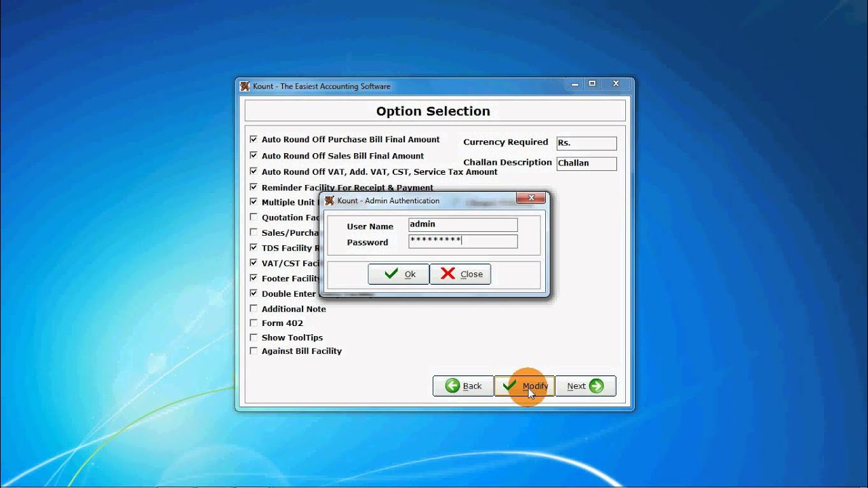This screenshot has width=868, height=488.
Task: Toggle the Multiple Unit checkbox
Action: pos(254,202)
